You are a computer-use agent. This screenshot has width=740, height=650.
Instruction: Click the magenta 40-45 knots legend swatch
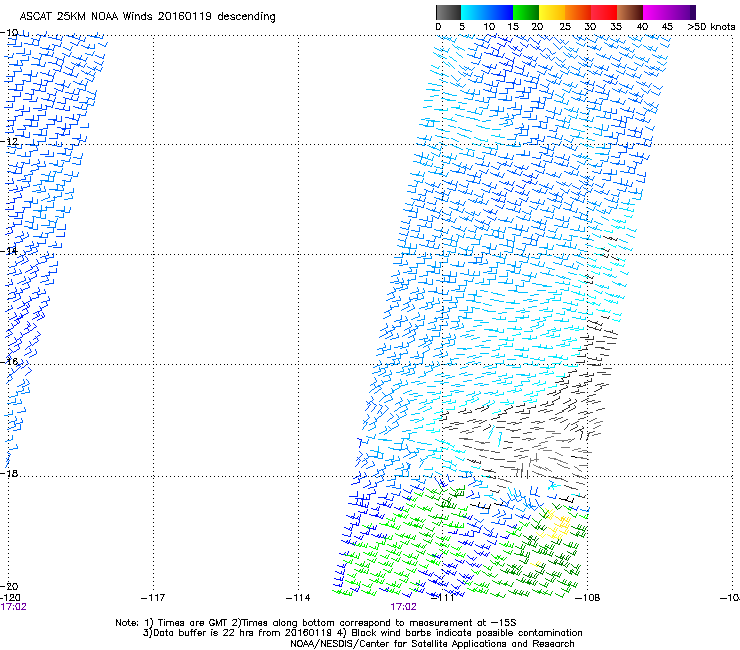[656, 12]
